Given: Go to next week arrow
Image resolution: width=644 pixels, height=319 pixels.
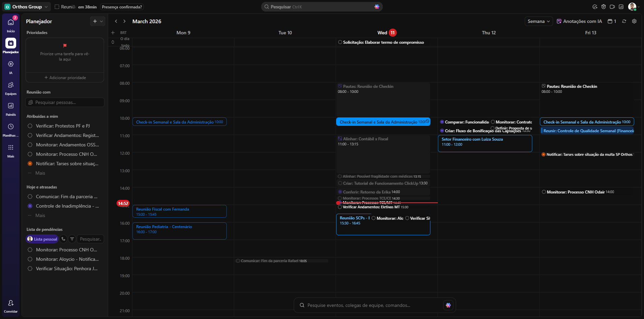Looking at the screenshot, I should 124,21.
